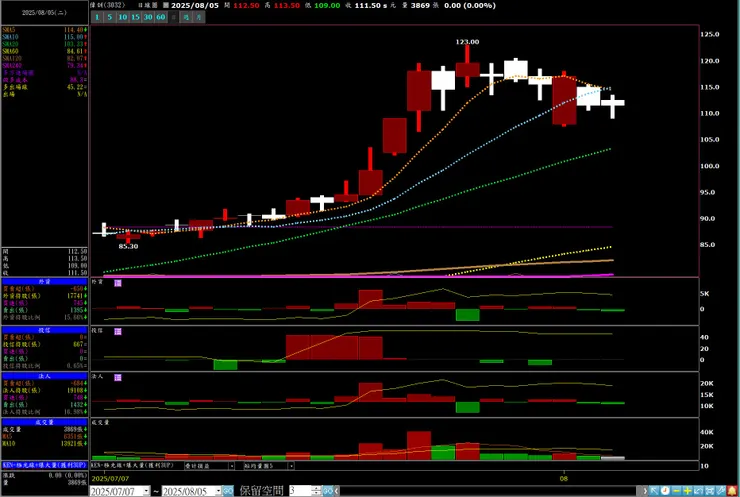Open the alert bell icon
The width and height of the screenshot is (740, 497).
pos(732,491)
